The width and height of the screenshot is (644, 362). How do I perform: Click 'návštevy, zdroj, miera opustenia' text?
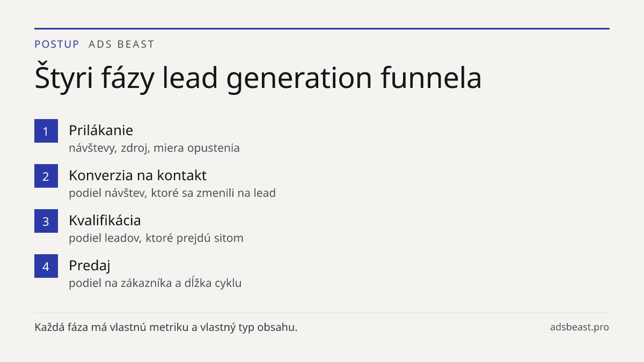[x=154, y=148]
